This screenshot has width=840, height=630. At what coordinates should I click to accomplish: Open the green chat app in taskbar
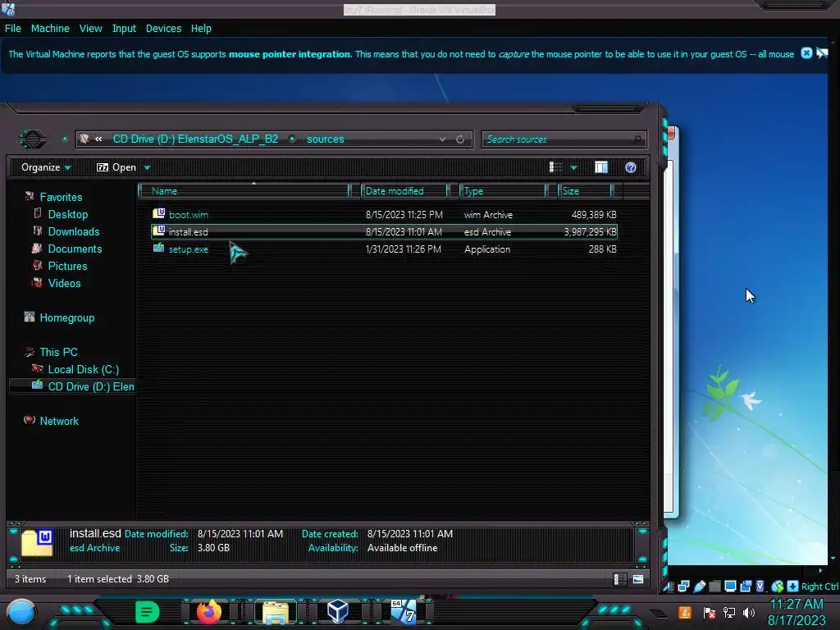coord(147,612)
